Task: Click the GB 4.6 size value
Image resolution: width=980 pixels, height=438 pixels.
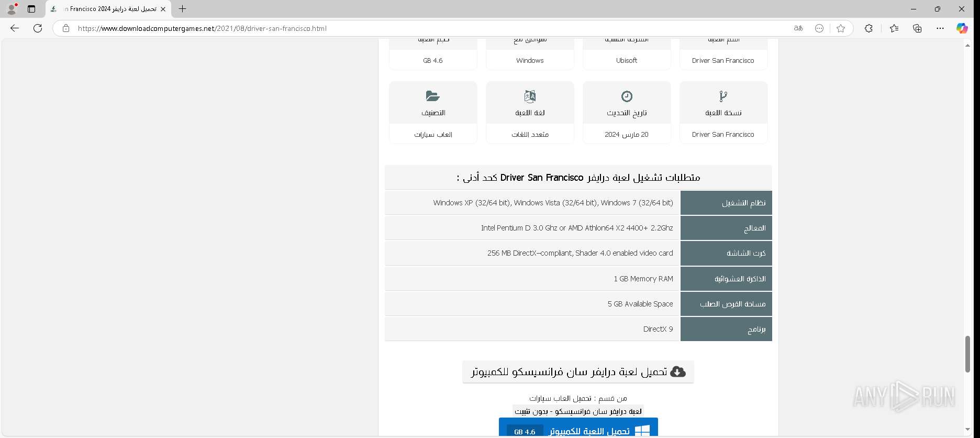Action: [x=433, y=61]
